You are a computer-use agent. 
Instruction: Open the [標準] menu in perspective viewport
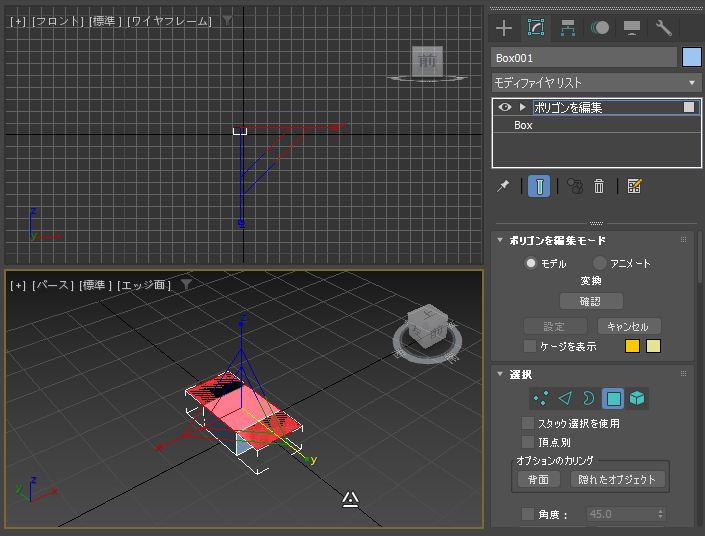coord(95,285)
